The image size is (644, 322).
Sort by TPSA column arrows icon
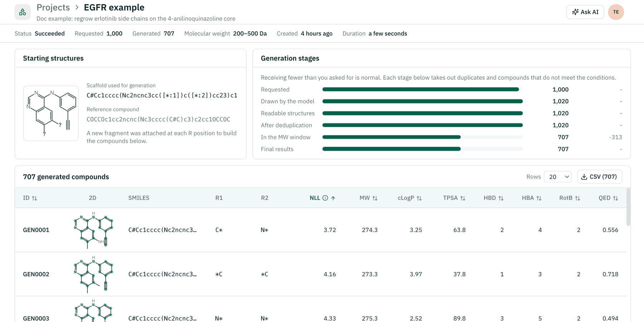[463, 198]
